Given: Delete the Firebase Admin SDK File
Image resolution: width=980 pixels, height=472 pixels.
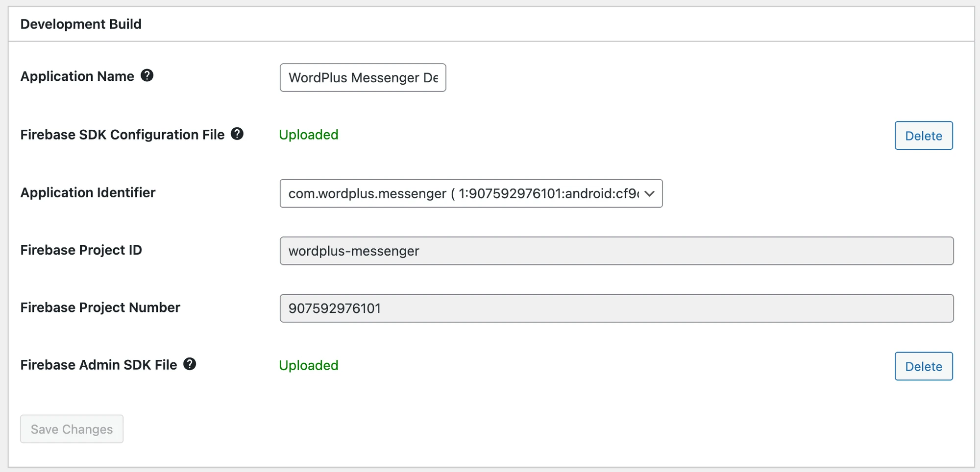Looking at the screenshot, I should [924, 366].
